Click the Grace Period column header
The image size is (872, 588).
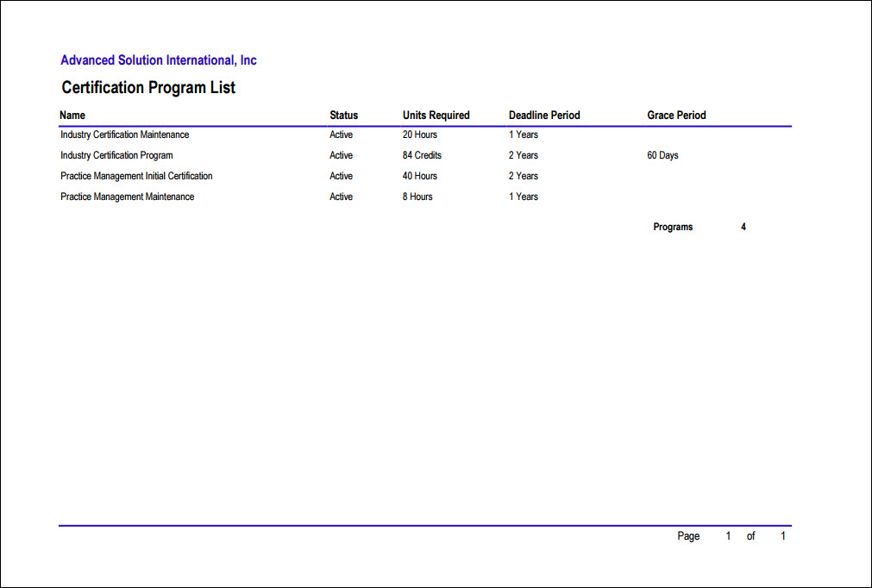[x=676, y=115]
